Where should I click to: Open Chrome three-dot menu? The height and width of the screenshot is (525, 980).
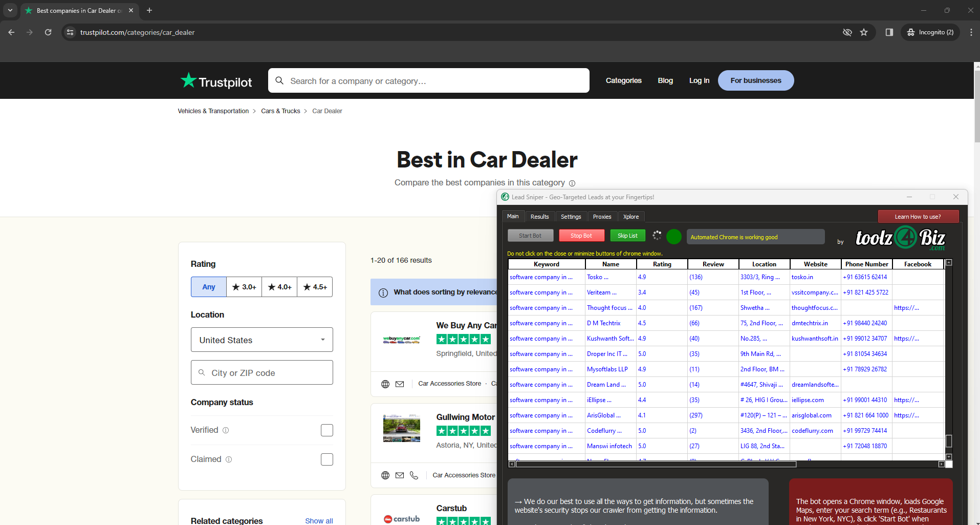971,32
